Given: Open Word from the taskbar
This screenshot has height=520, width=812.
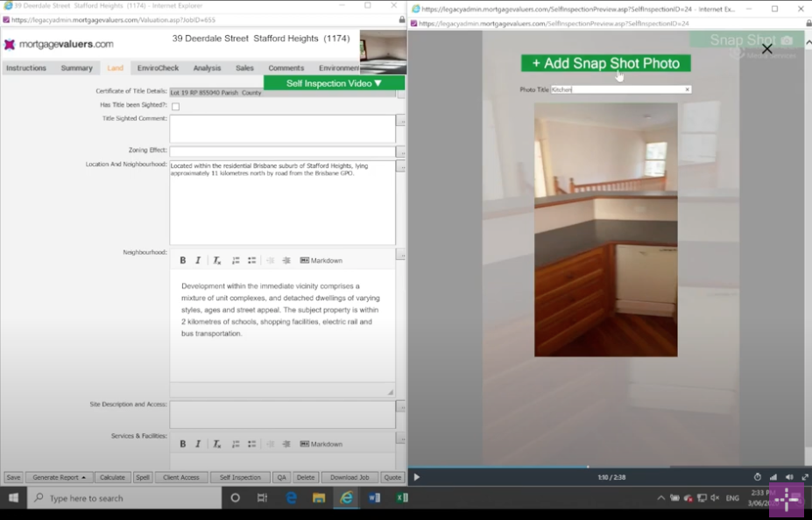Looking at the screenshot, I should (374, 498).
